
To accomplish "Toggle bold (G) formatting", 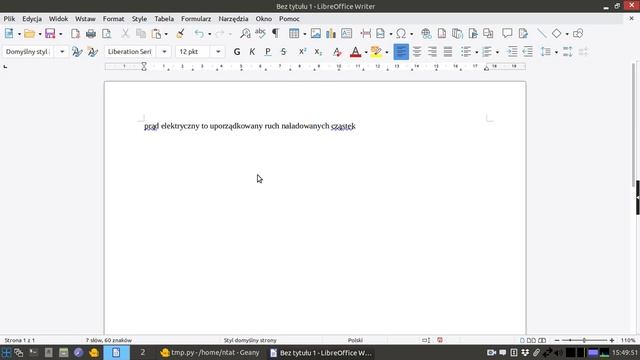I will click(237, 52).
